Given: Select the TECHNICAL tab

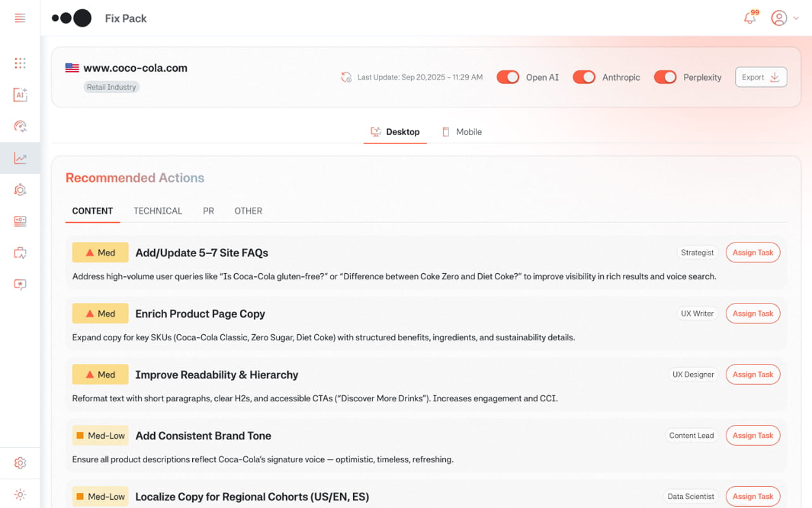Looking at the screenshot, I should 158,211.
